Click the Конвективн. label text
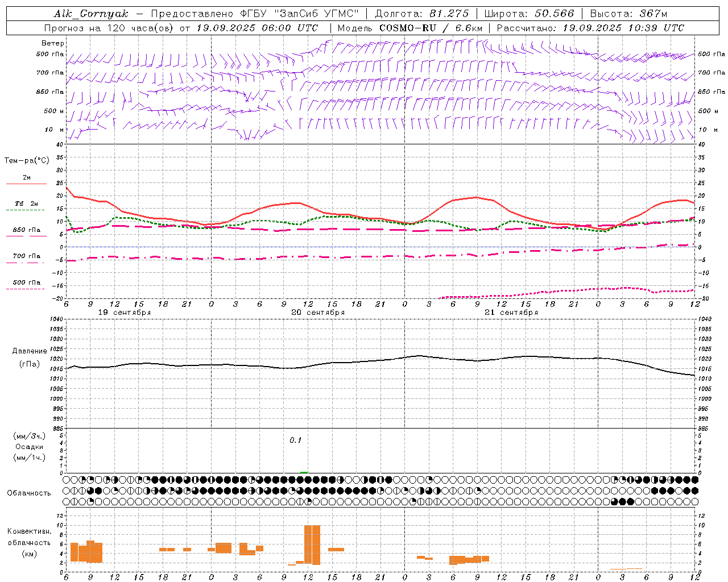728x582 pixels. pyautogui.click(x=30, y=531)
